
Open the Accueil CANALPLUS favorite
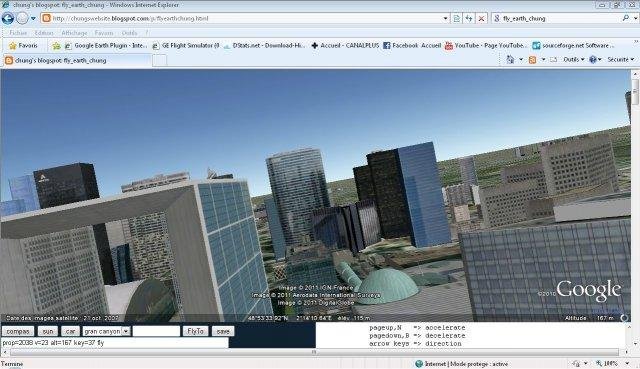click(x=345, y=46)
